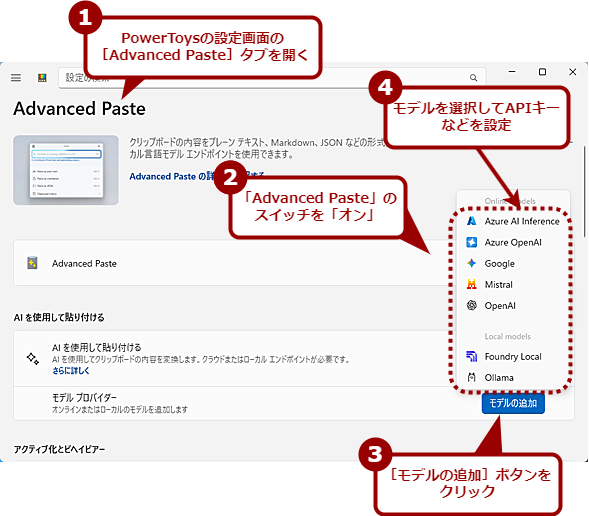Click the AI を使用して貼り付ける section heading
589x516 pixels.
[x=59, y=317]
